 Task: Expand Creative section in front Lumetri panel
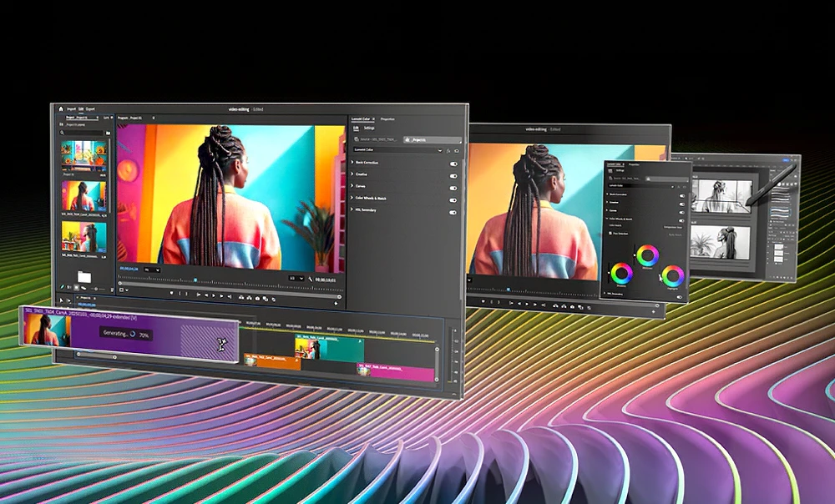point(352,174)
